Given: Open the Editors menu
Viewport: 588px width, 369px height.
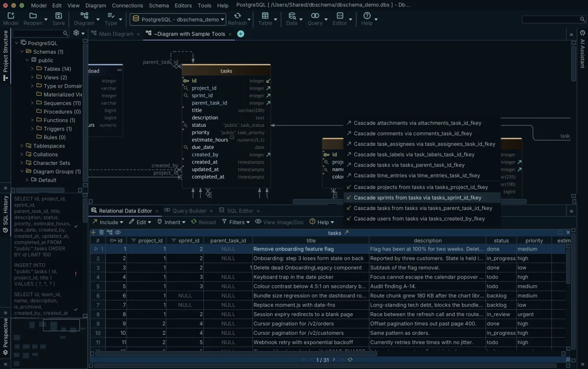Looking at the screenshot, I should [183, 5].
